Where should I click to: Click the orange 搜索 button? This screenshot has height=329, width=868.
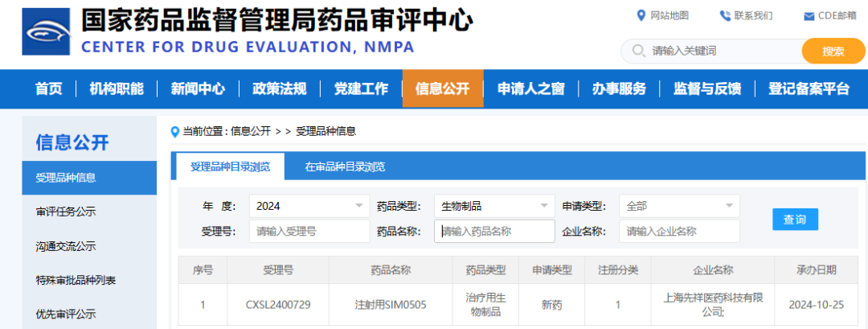pyautogui.click(x=833, y=51)
